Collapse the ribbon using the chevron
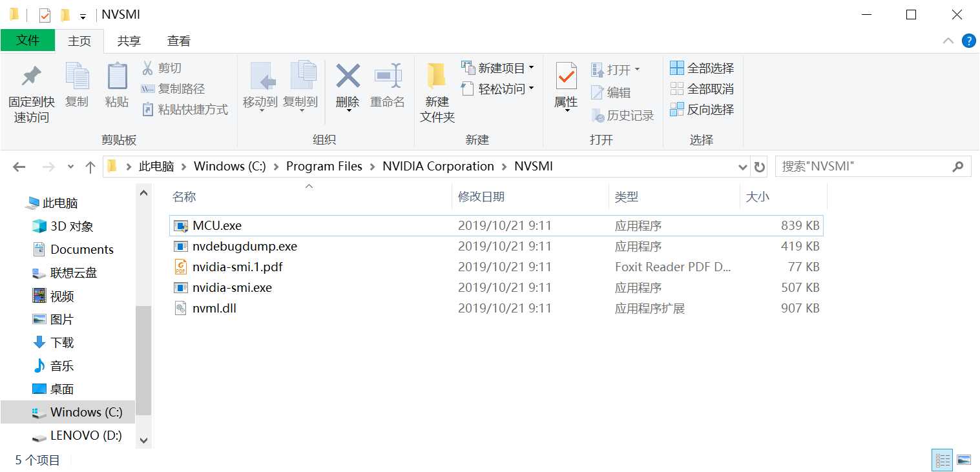 click(948, 41)
